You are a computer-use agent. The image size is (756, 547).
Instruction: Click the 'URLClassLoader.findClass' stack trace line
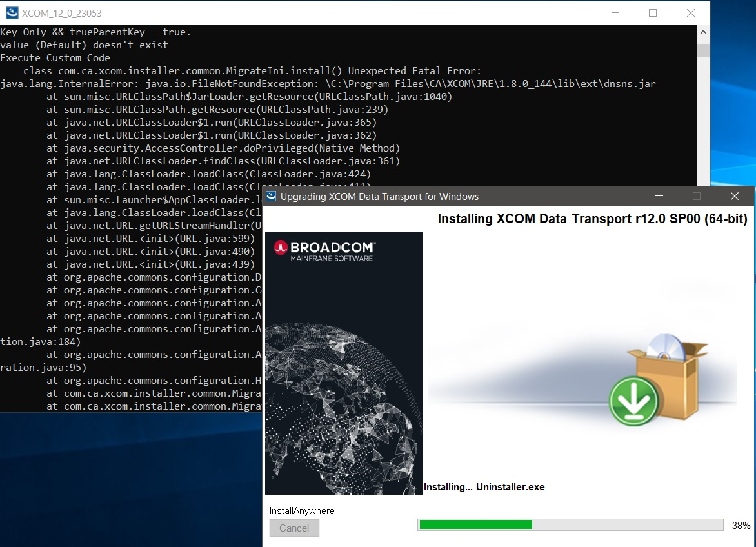pyautogui.click(x=223, y=161)
